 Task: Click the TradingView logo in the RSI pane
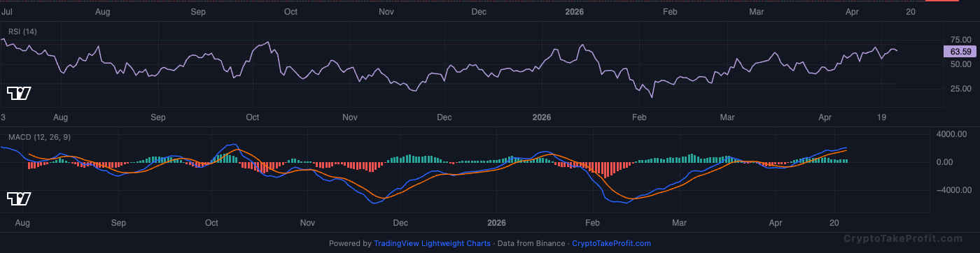pyautogui.click(x=19, y=93)
